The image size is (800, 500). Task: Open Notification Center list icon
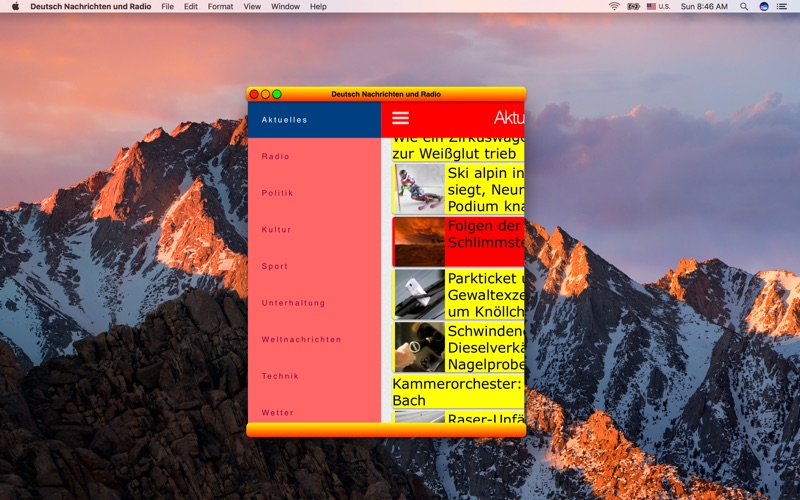pyautogui.click(x=782, y=6)
